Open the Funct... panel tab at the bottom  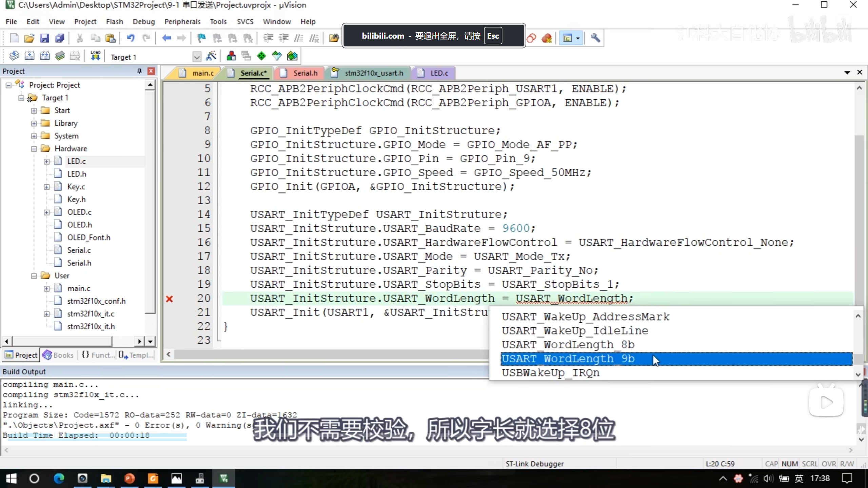pyautogui.click(x=99, y=355)
